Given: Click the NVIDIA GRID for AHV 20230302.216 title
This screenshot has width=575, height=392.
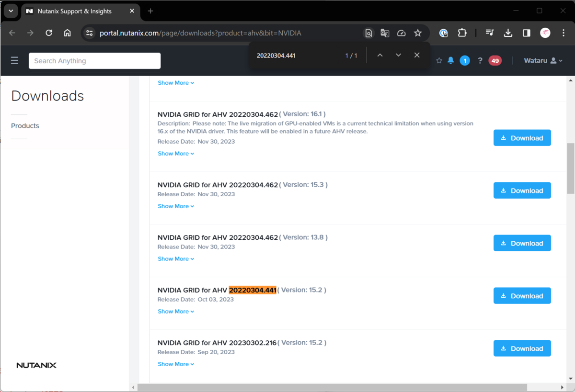Looking at the screenshot, I should (217, 343).
